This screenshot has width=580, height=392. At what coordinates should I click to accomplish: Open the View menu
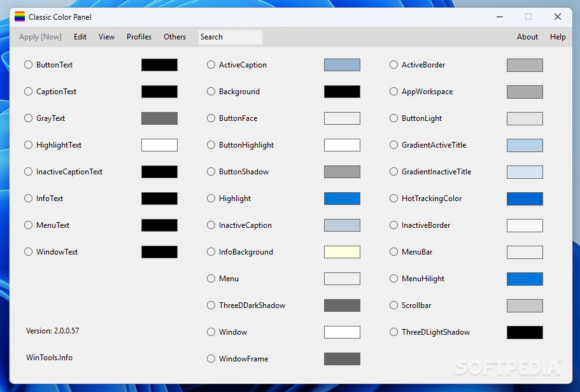click(x=106, y=37)
